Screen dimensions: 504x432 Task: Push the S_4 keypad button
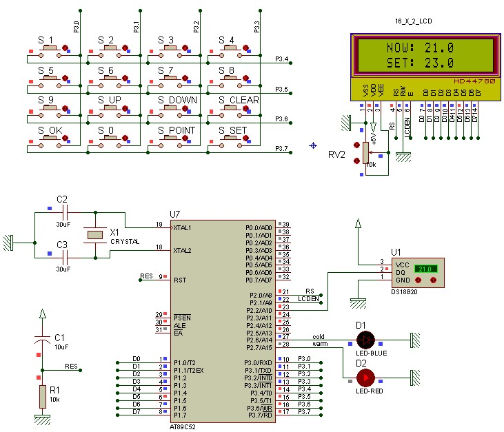point(230,48)
